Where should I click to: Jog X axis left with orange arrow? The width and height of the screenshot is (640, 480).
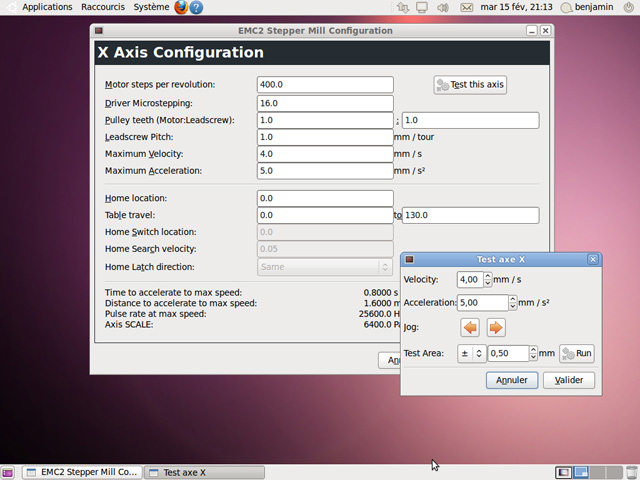point(470,328)
